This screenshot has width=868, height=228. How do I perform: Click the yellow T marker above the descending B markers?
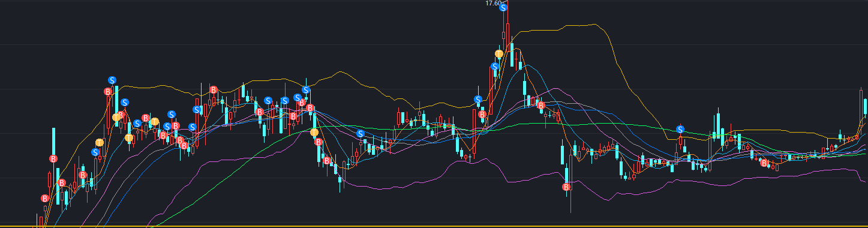click(x=314, y=132)
